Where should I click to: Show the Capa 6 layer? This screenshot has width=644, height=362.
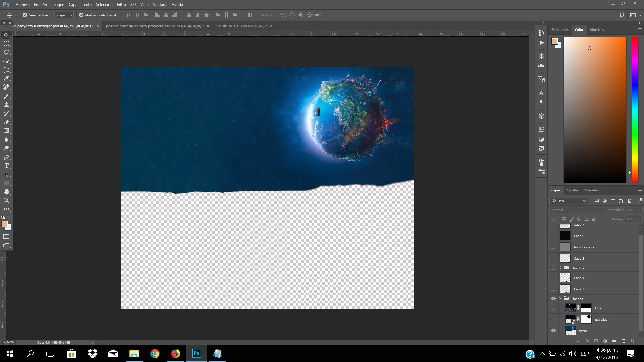click(x=553, y=236)
